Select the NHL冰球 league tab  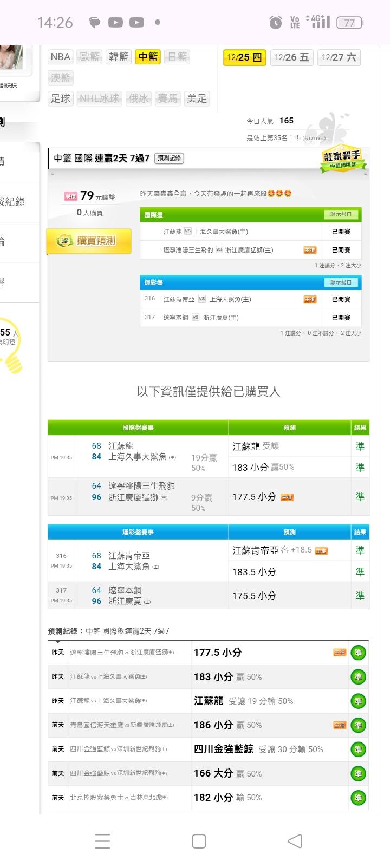pos(99,98)
